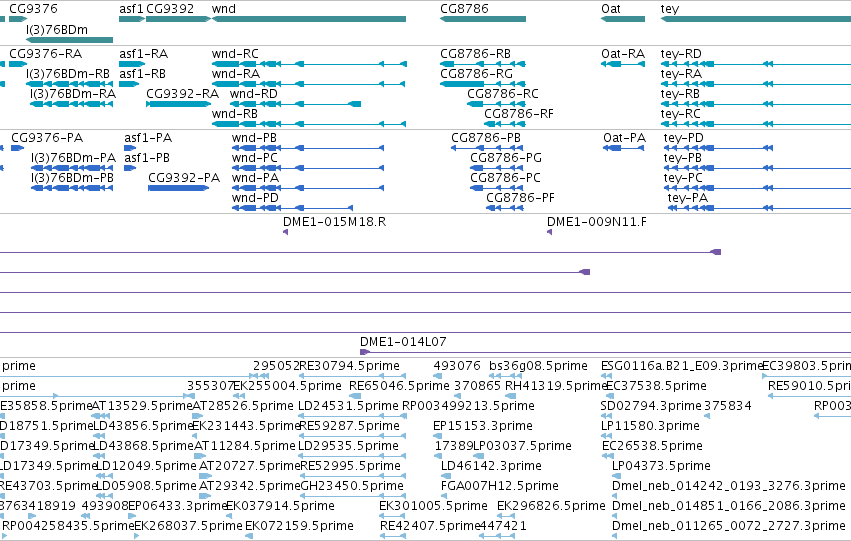Screen dimensions: 851x541
Task: Open transcript wnd-RC
Action: pyautogui.click(x=235, y=54)
